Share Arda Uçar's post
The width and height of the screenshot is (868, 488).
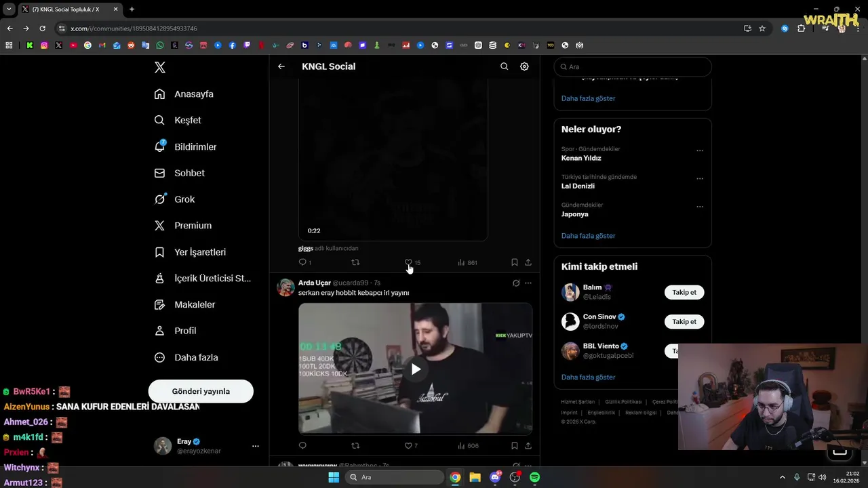coord(528,446)
